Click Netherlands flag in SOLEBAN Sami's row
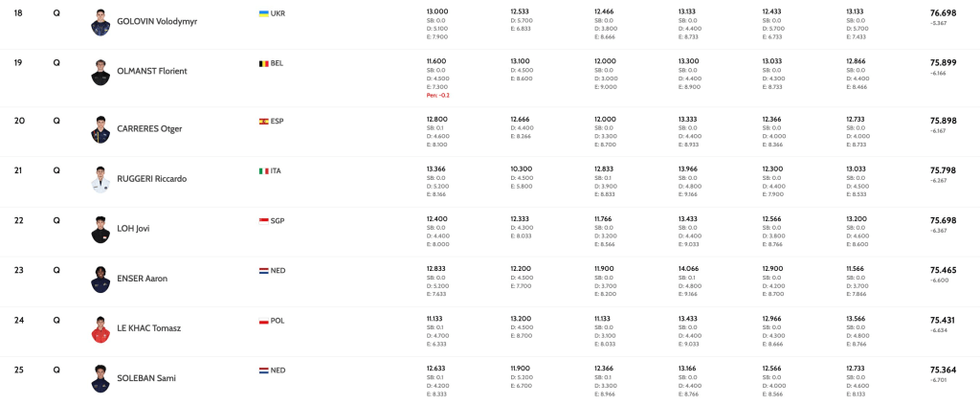The width and height of the screenshot is (980, 404). (263, 370)
